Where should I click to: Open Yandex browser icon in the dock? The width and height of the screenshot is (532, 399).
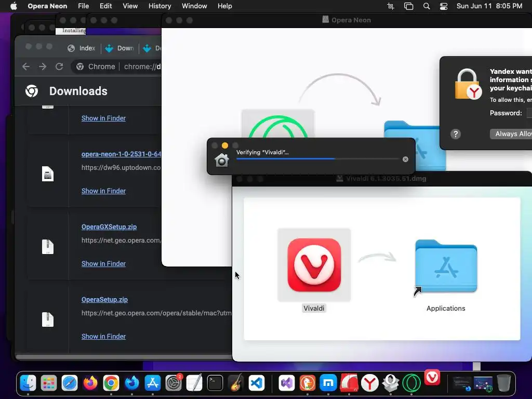click(369, 383)
